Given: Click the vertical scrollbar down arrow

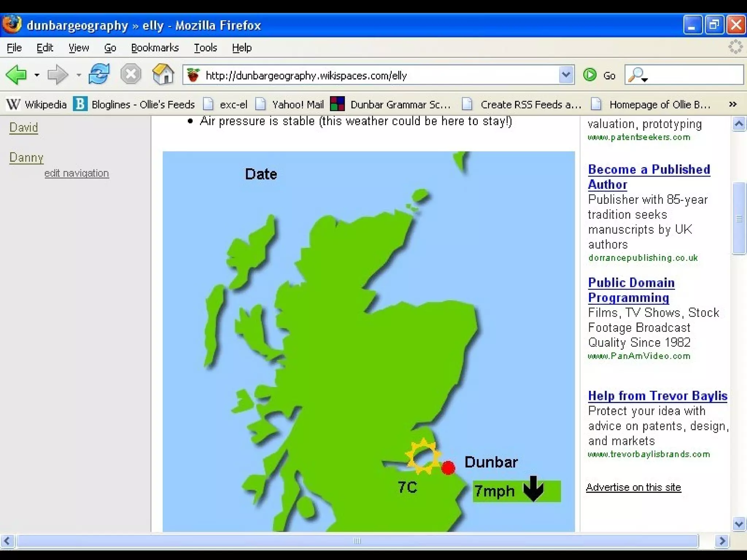Looking at the screenshot, I should [739, 524].
